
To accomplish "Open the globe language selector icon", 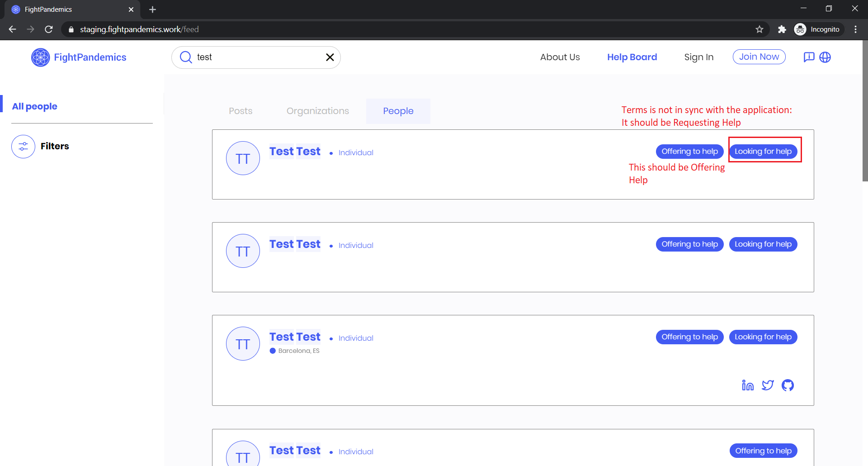I will point(826,57).
